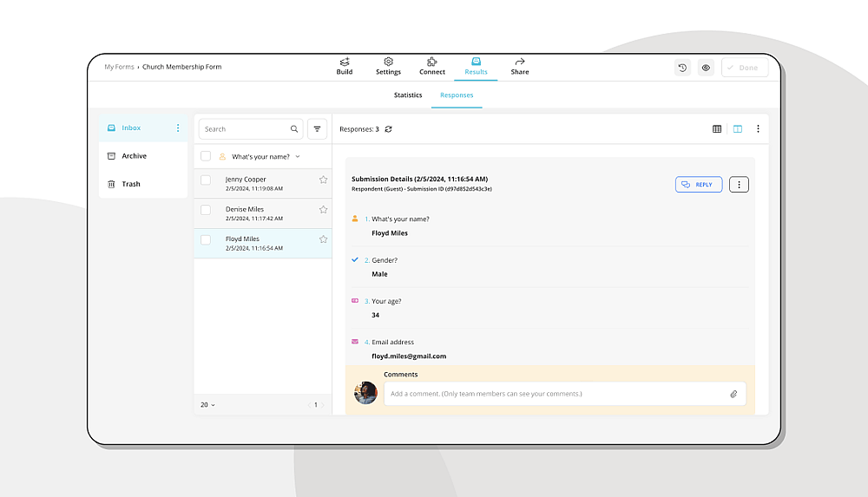
Task: Click the REPLY button
Action: pos(699,184)
